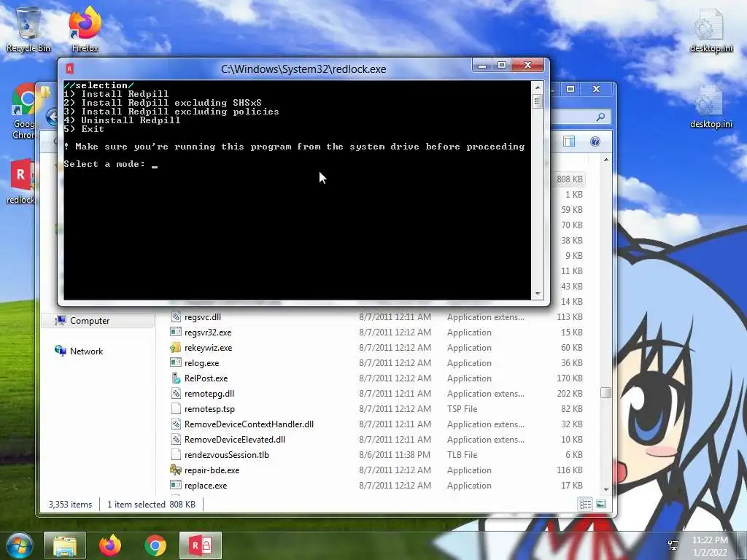Open the taskbar clock and date
The width and height of the screenshot is (747, 560).
(x=710, y=545)
